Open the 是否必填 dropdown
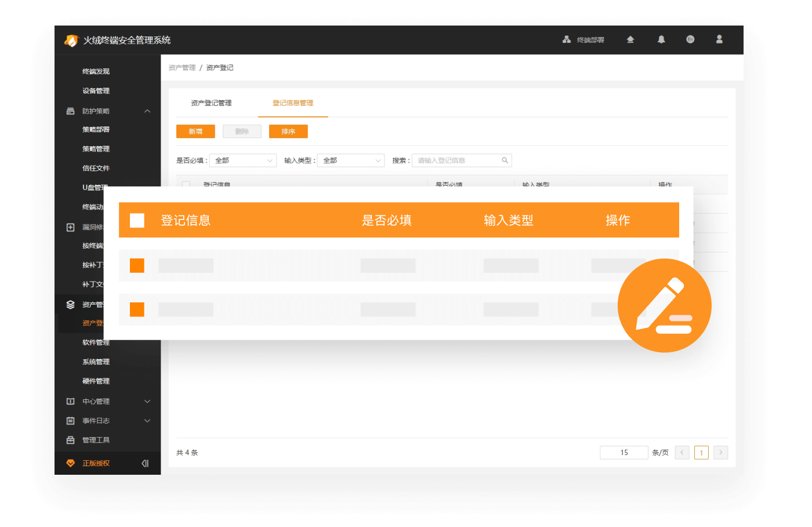Viewport: 812px width, 527px height. 242,160
